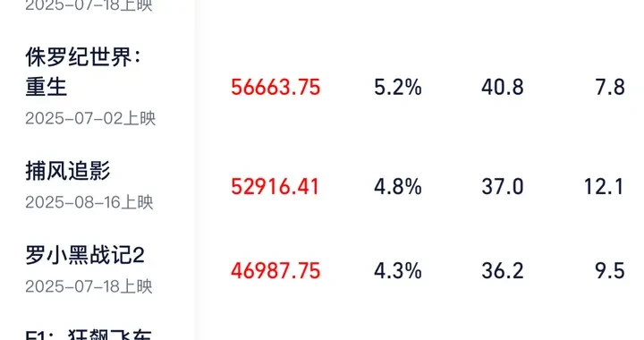Select the 2025-07-18上映 date under 罗小黑战记2
This screenshot has height=340, width=644.
coord(89,286)
